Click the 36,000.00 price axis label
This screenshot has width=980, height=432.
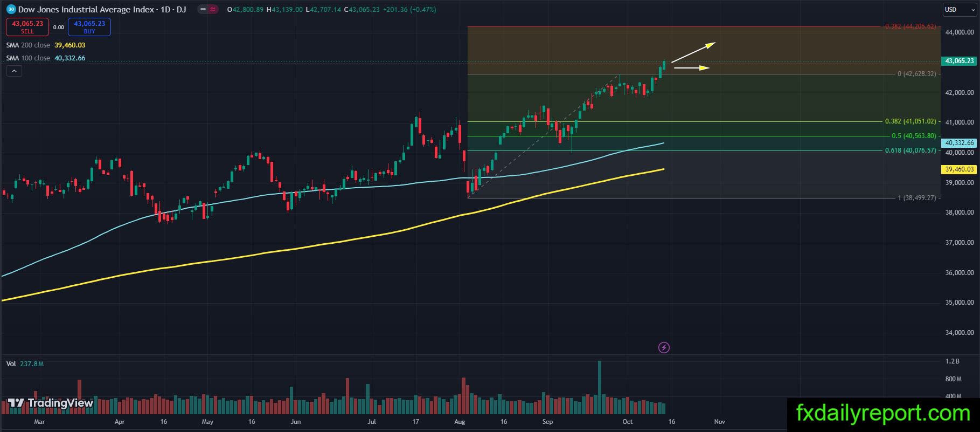pos(960,273)
